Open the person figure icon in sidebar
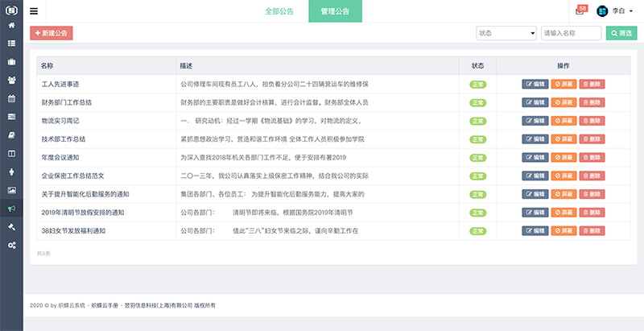 [11, 172]
